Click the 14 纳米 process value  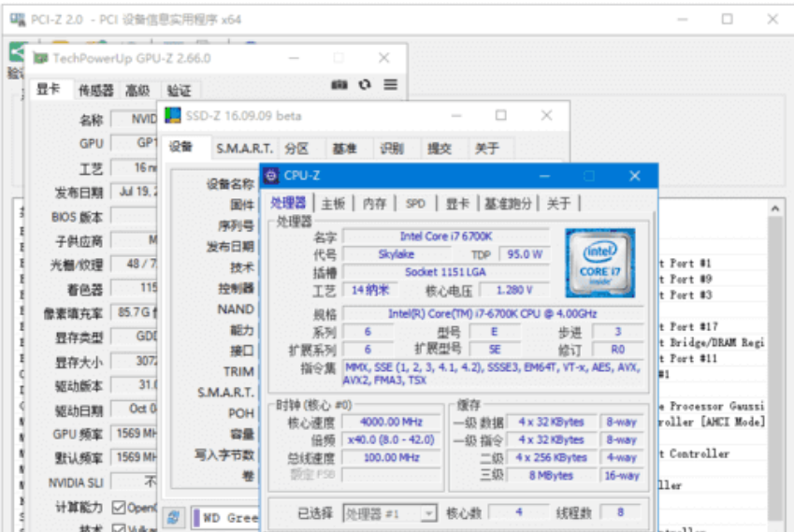pyautogui.click(x=370, y=290)
